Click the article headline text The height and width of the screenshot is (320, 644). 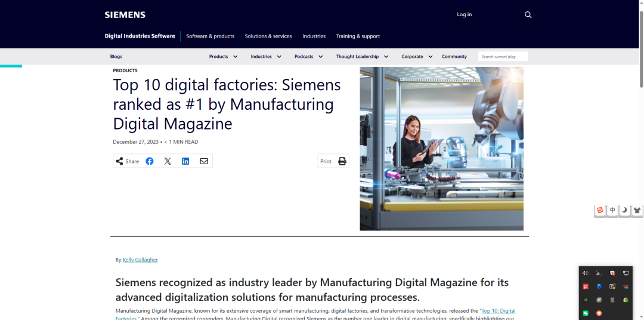[x=227, y=104]
